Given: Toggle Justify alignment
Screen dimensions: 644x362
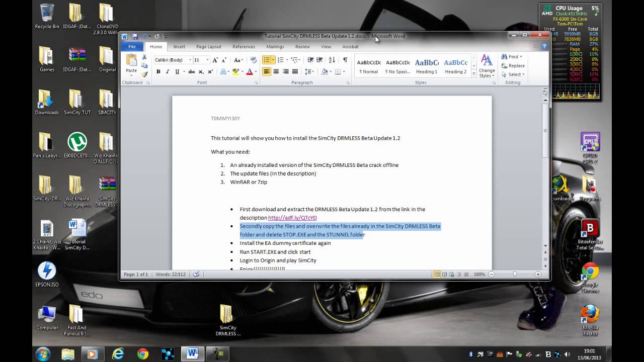Looking at the screenshot, I should tap(295, 72).
